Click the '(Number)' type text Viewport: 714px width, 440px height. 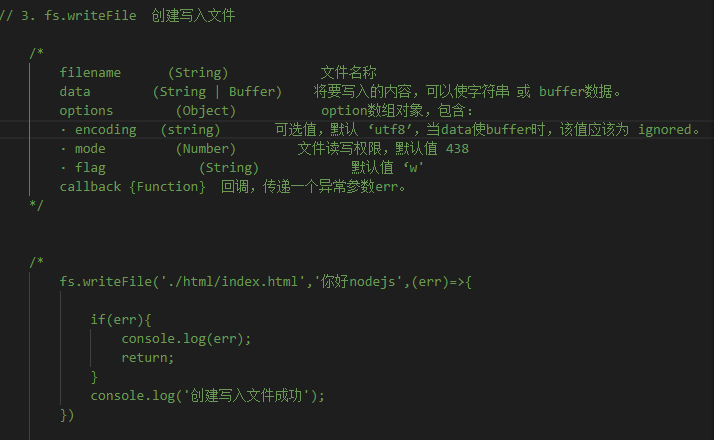coord(206,149)
